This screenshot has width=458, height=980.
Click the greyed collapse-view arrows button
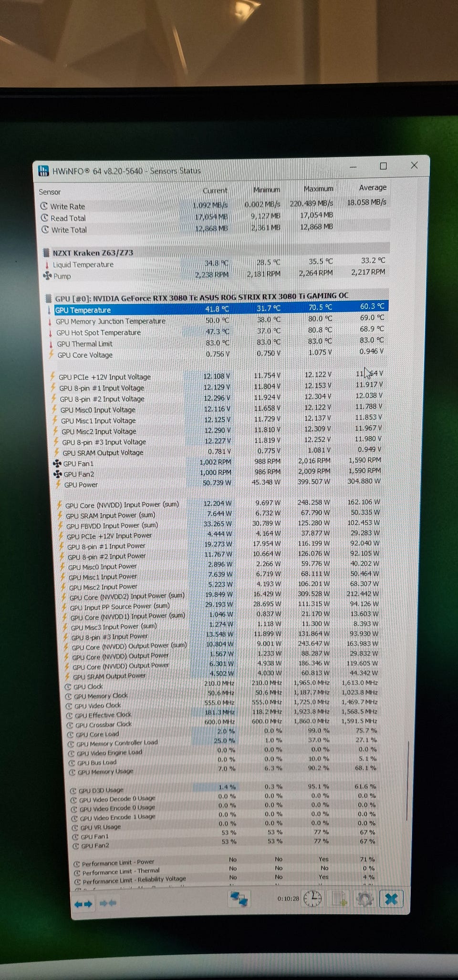108,903
